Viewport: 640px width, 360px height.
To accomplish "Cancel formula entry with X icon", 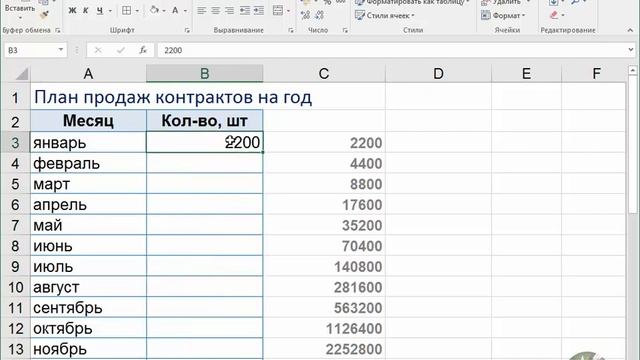I will pyautogui.click(x=98, y=50).
